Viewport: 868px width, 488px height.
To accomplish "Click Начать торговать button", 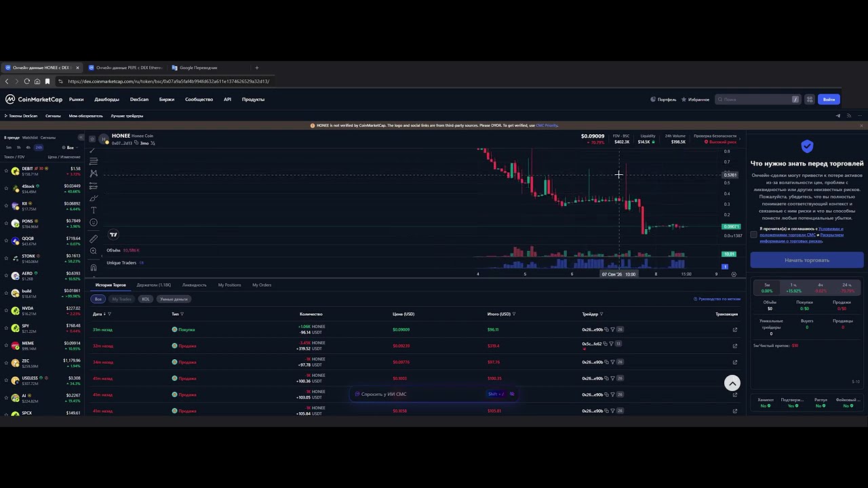I will [807, 260].
